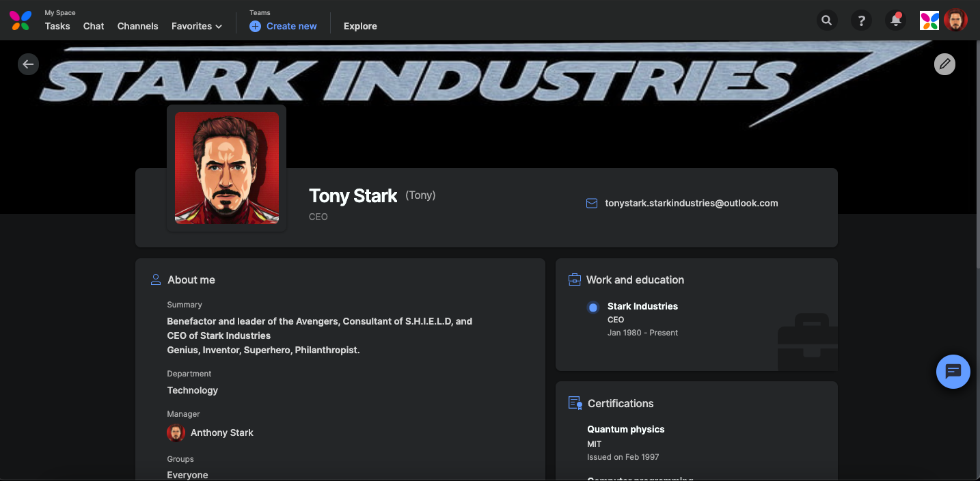Click the CEO title under Tony Stark
This screenshot has height=481, width=980.
pyautogui.click(x=318, y=217)
